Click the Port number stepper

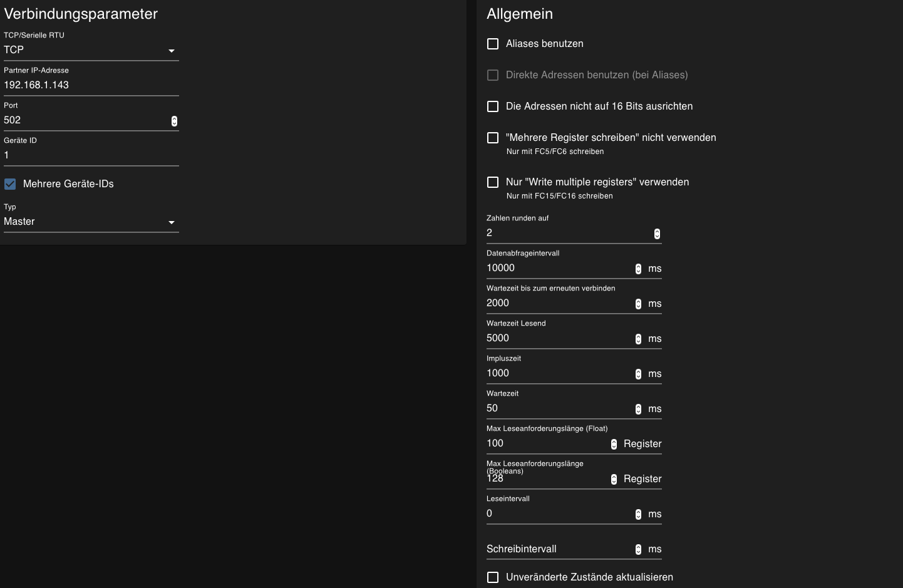click(x=174, y=121)
